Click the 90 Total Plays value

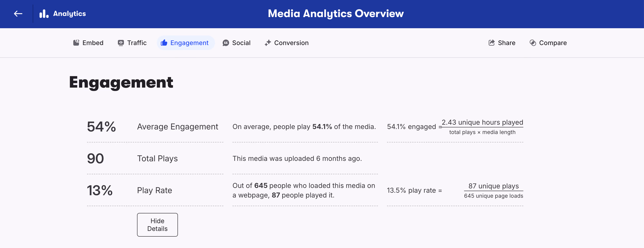95,158
